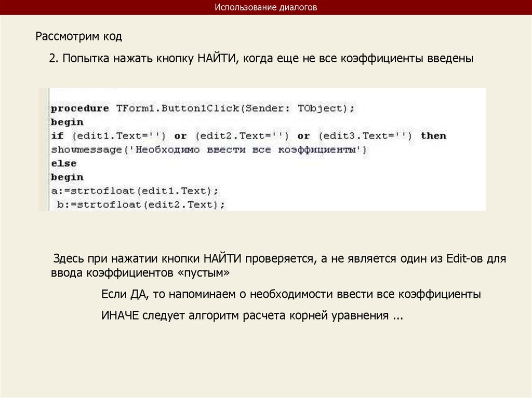Click the heading 'Рассмотрим код'
532x398 pixels.
[79, 36]
